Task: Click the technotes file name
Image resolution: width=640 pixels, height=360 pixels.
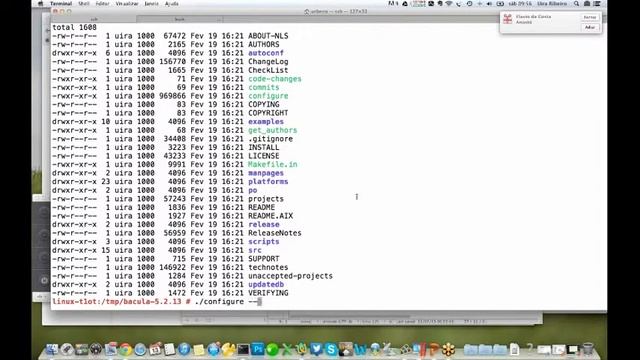Action: 268,267
